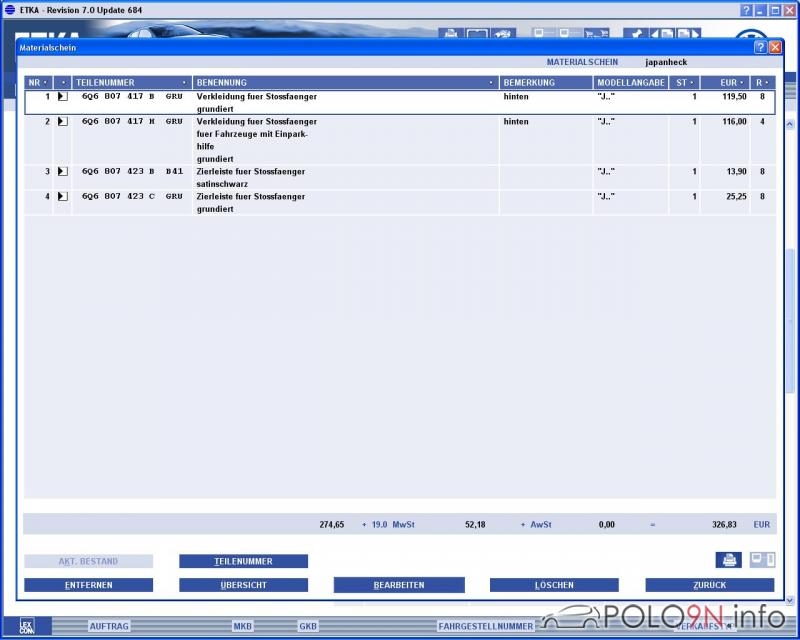The height and width of the screenshot is (640, 800).
Task: Sort by the BENENNUNG column header
Action: point(345,82)
